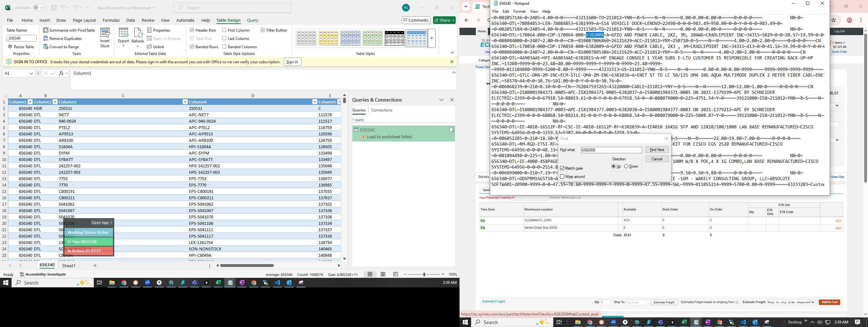
Task: Open Column4 filter dropdown
Action: point(314,102)
